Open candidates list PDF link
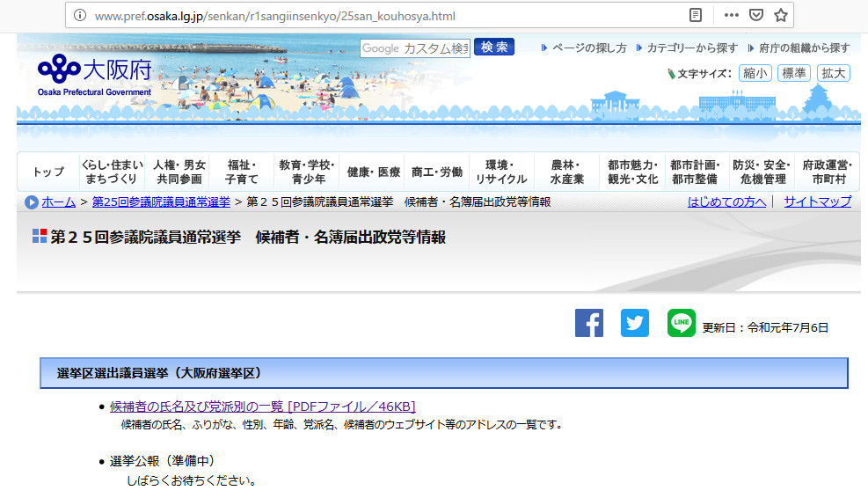 263,406
